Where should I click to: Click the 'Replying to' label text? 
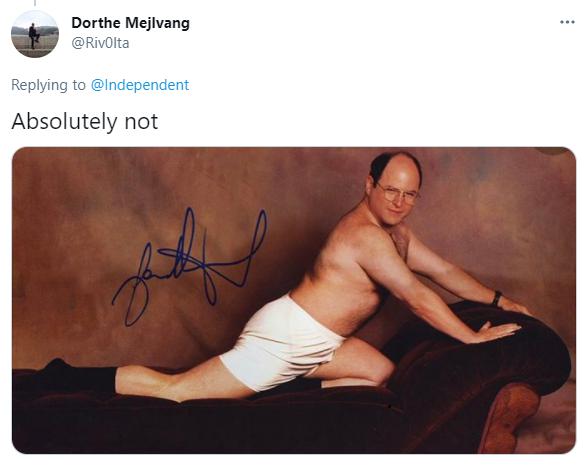[x=48, y=85]
